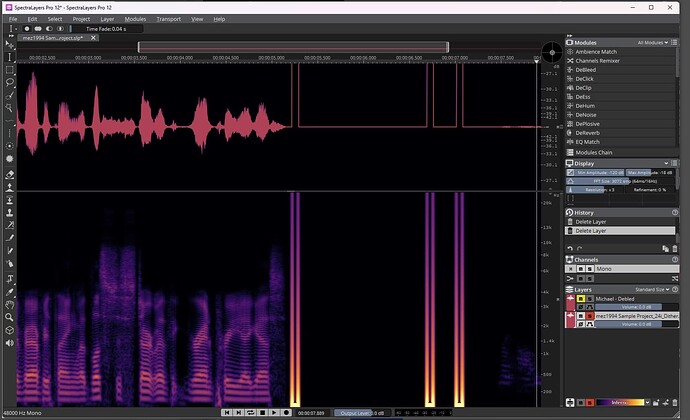
Task: Click the Undo arrow in History panel
Action: (x=570, y=249)
